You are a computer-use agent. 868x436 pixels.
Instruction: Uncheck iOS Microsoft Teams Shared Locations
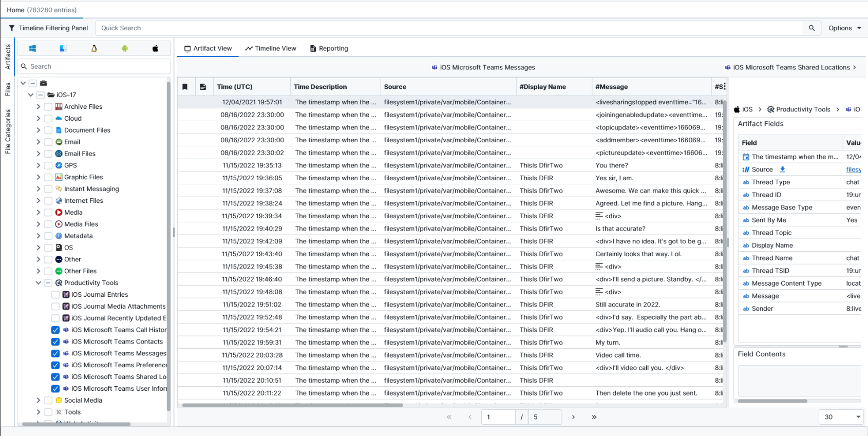coord(55,377)
